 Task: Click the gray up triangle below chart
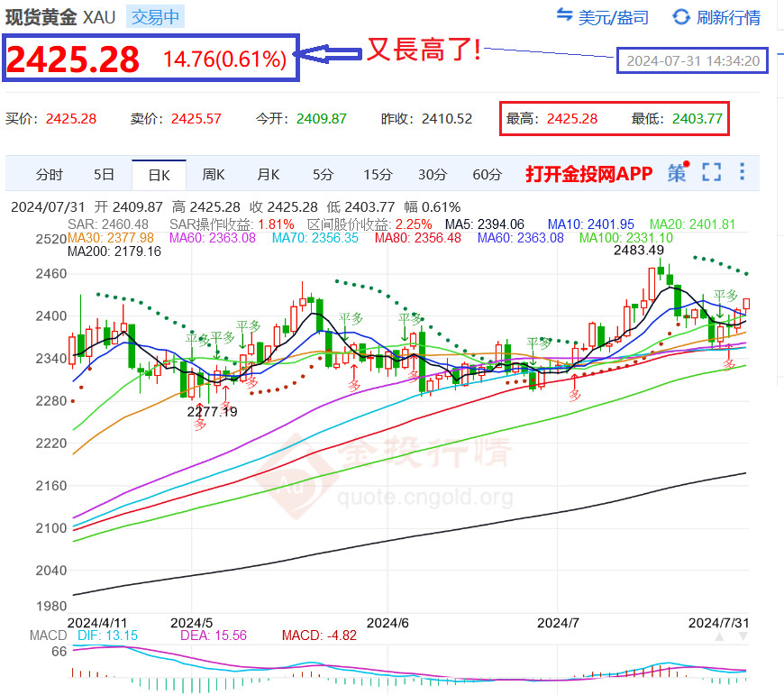coord(719,636)
